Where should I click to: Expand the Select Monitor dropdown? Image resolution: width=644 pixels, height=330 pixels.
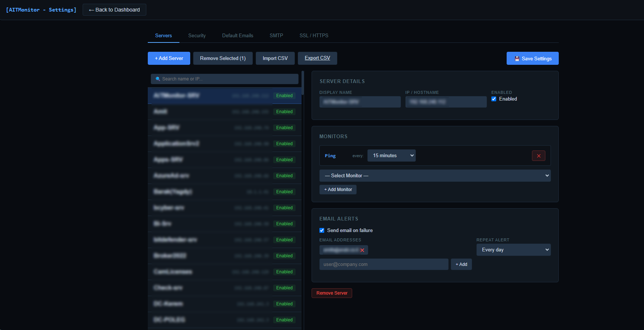tap(435, 176)
